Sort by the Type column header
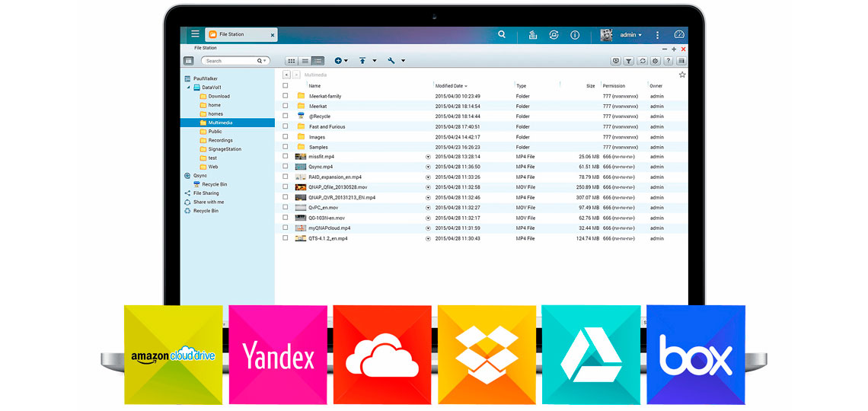 521,86
